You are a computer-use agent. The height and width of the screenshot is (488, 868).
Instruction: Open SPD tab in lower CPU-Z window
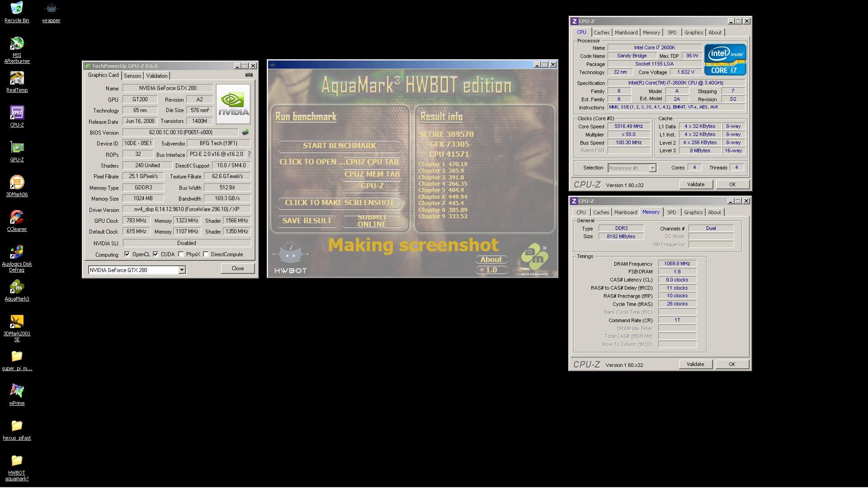pos(672,212)
